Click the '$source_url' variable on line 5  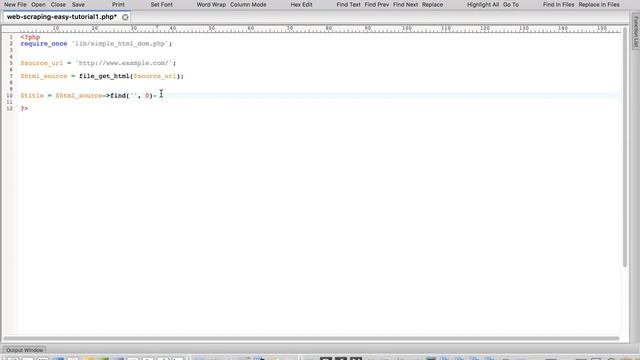tap(42, 63)
